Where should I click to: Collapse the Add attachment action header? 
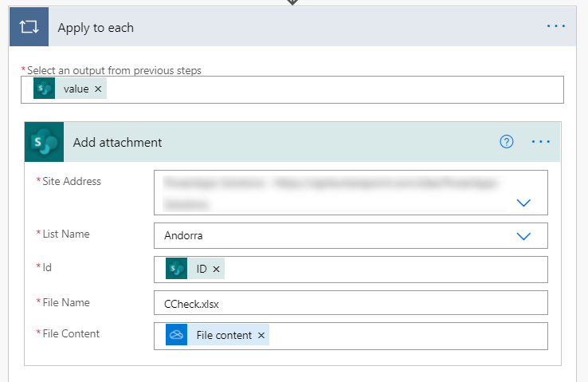[239, 142]
